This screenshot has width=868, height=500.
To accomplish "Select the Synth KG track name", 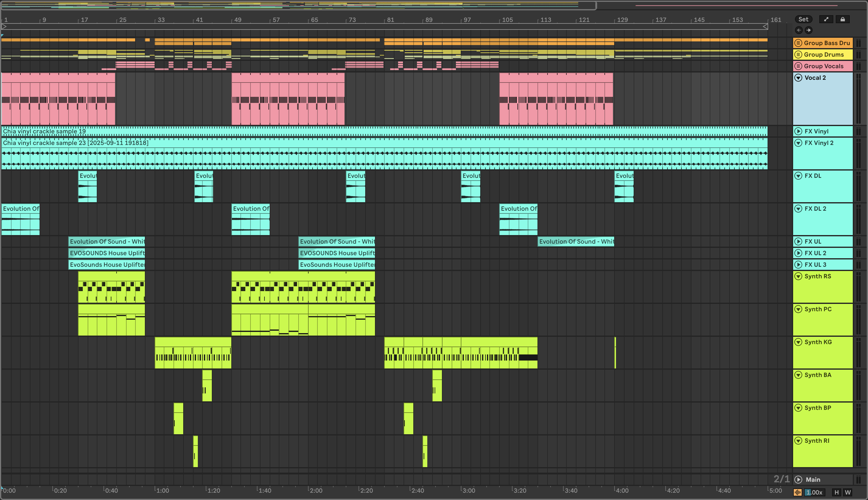I will [818, 342].
